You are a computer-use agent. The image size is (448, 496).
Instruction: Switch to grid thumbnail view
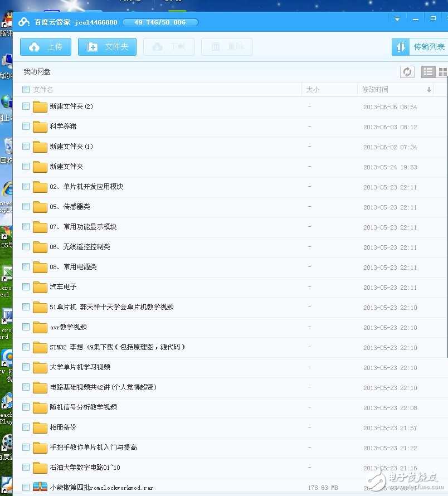coord(442,72)
